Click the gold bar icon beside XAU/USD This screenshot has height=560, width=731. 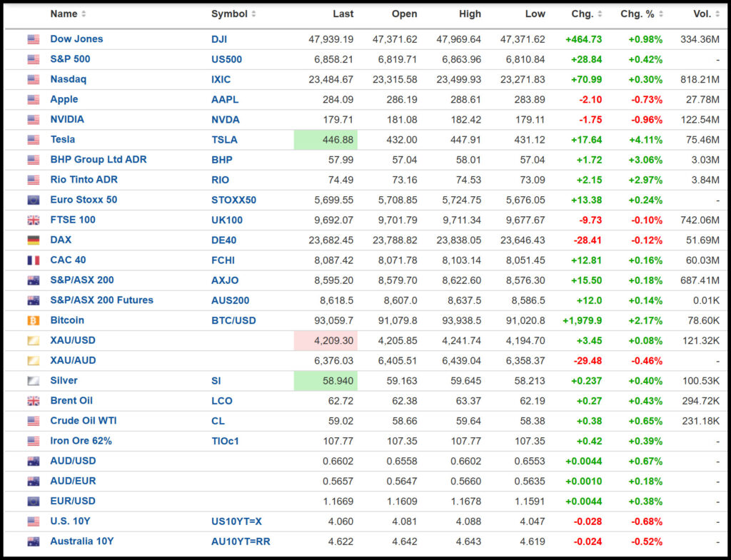point(34,341)
